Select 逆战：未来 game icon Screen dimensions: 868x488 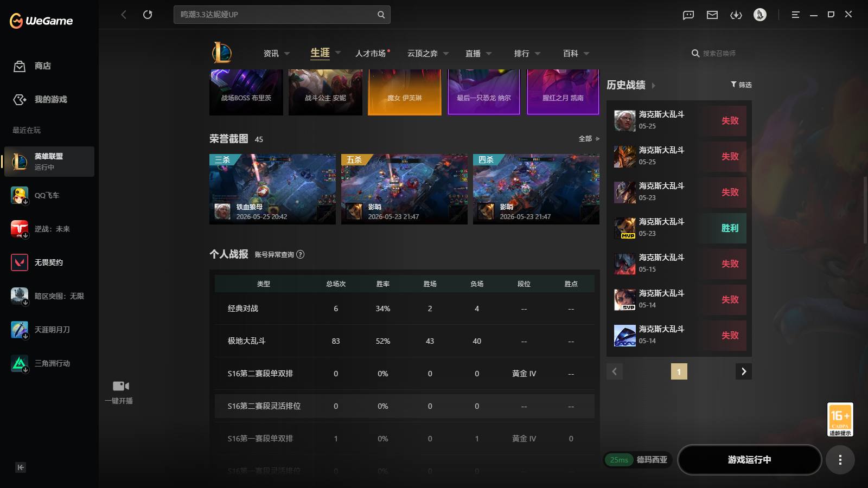tap(20, 229)
